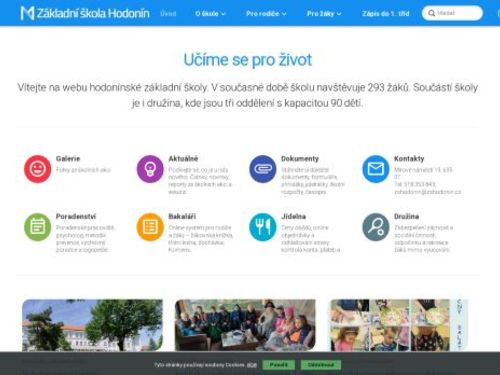
Task: Open the photo of children on the sofa
Action: coord(245,325)
